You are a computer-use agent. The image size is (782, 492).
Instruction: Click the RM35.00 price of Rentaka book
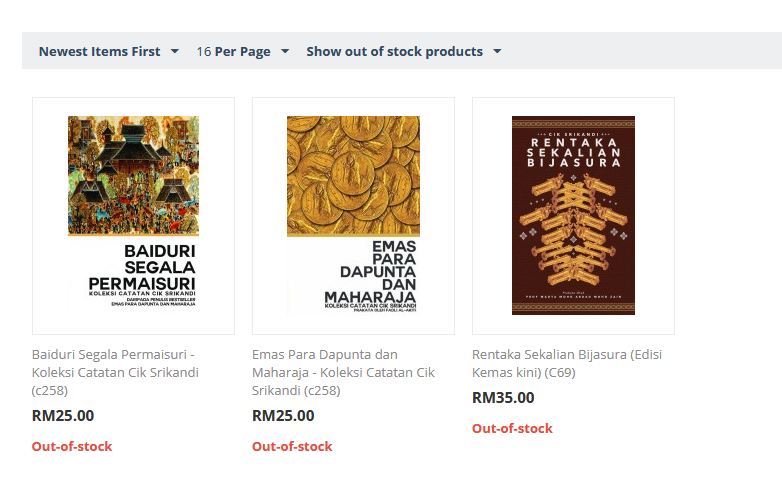point(503,397)
